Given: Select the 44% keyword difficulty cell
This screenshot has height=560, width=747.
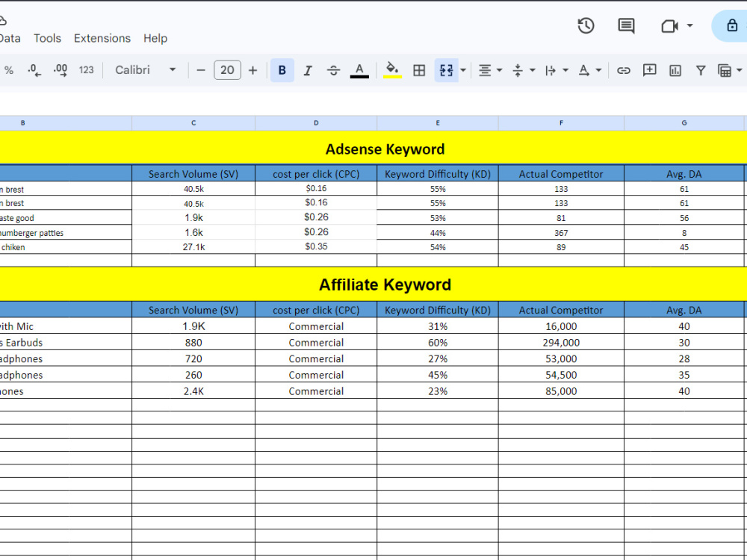Looking at the screenshot, I should click(438, 233).
